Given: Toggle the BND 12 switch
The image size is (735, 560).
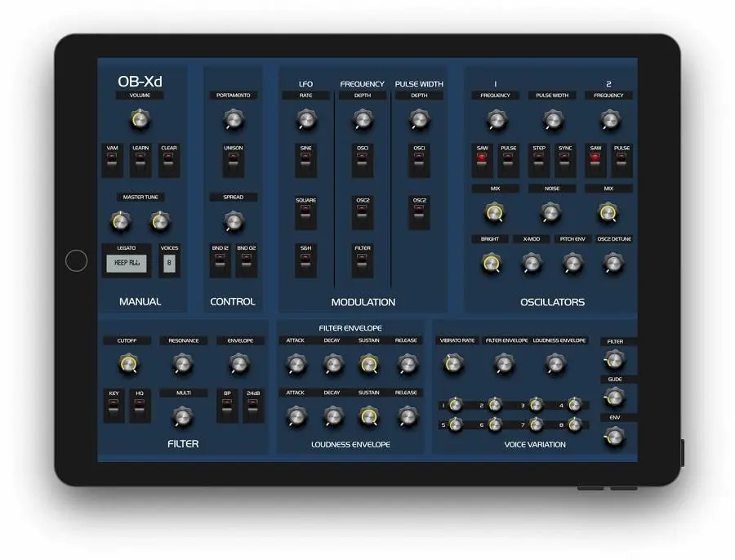Looking at the screenshot, I should point(220,260).
